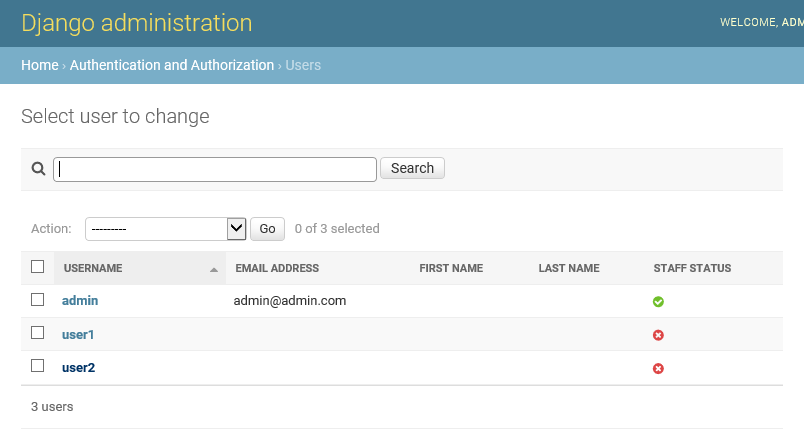Sort by Username column header
Screen dimensions: 804x437
(93, 268)
